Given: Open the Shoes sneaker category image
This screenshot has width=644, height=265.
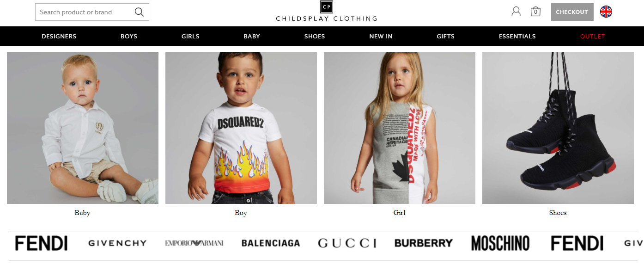Looking at the screenshot, I should tap(558, 128).
